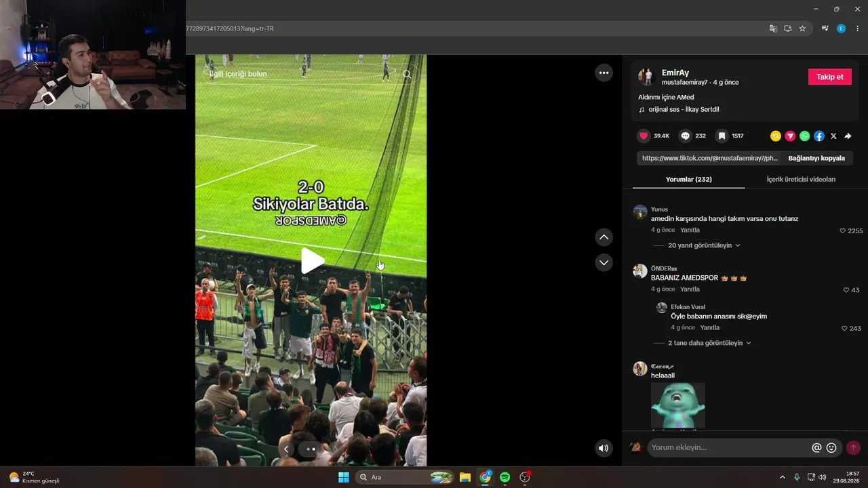The width and height of the screenshot is (868, 488).
Task: Share the video to X
Action: click(833, 136)
